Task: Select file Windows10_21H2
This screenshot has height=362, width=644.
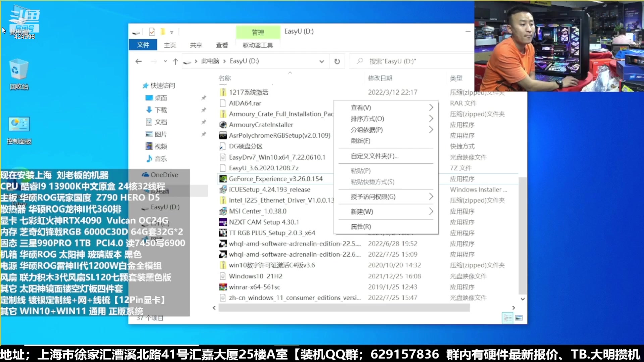Action: (x=256, y=276)
